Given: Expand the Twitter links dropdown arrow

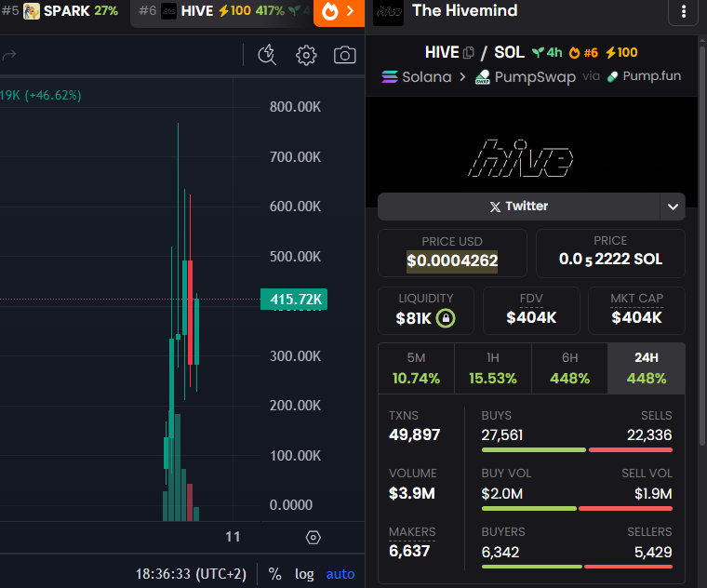Looking at the screenshot, I should [x=673, y=207].
